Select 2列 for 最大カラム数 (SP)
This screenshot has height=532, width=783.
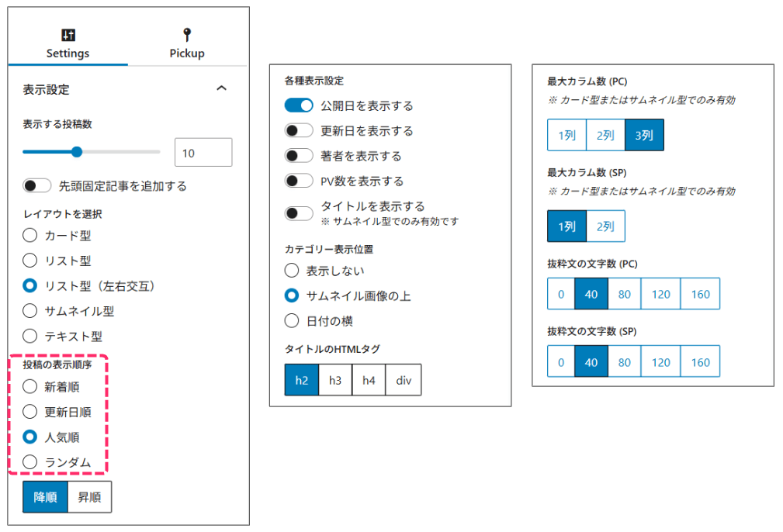[605, 226]
